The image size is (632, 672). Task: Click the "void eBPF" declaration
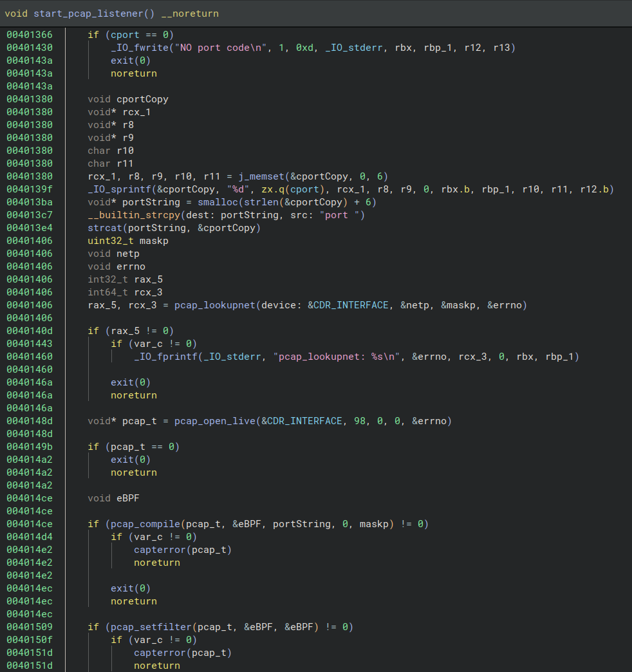113,498
